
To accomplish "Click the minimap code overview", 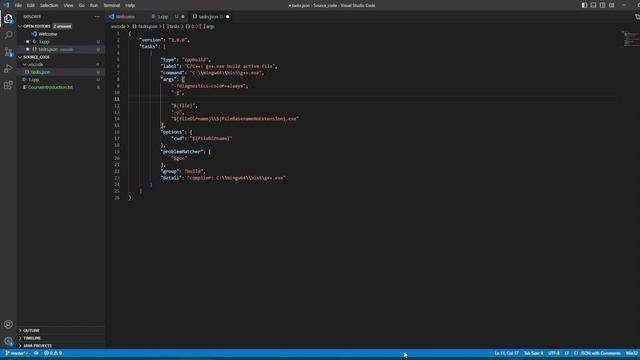I will click(x=631, y=38).
